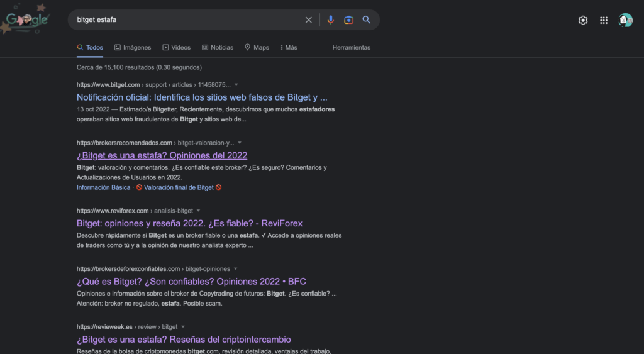This screenshot has height=354, width=644.
Task: Expand dropdown arrow next to bitget.com URL
Action: [236, 85]
